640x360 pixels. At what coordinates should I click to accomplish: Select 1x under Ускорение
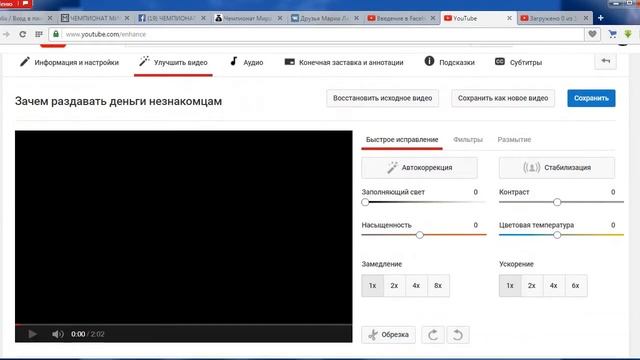(510, 286)
